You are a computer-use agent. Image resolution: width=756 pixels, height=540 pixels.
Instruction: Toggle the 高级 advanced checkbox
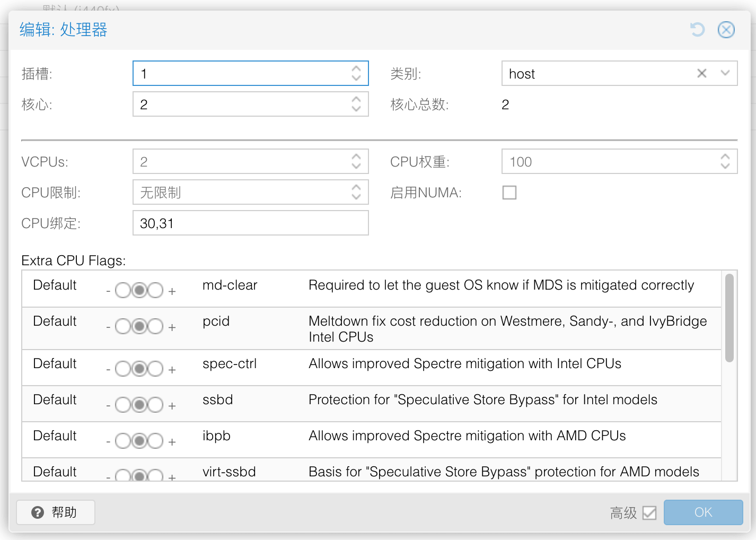pos(649,512)
